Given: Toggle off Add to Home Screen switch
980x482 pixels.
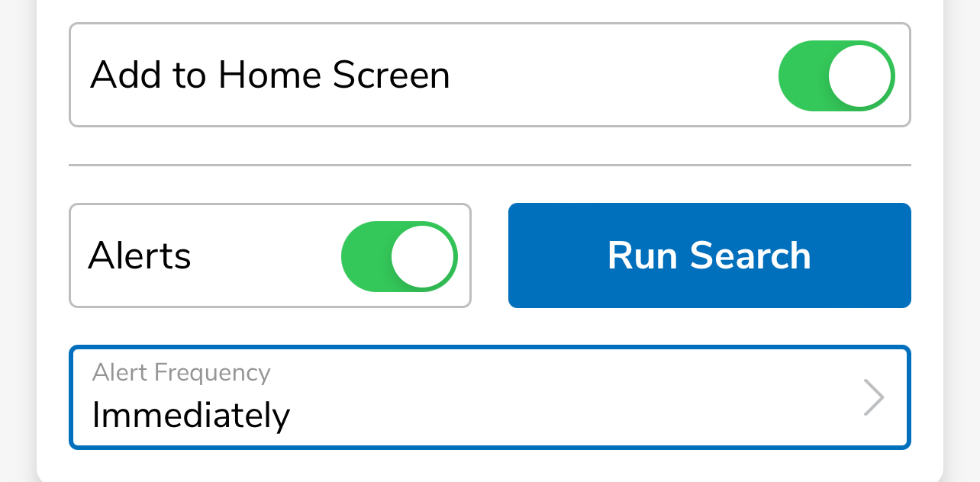Looking at the screenshot, I should (837, 76).
